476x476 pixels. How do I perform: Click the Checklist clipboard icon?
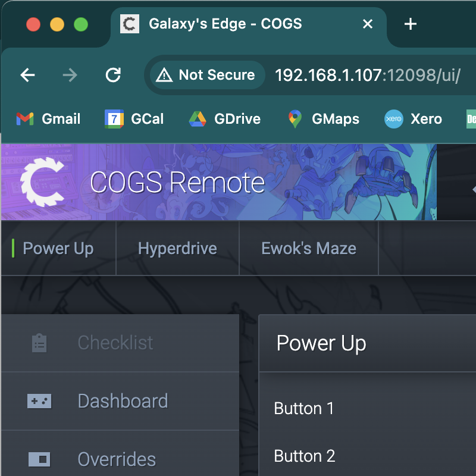click(x=39, y=343)
